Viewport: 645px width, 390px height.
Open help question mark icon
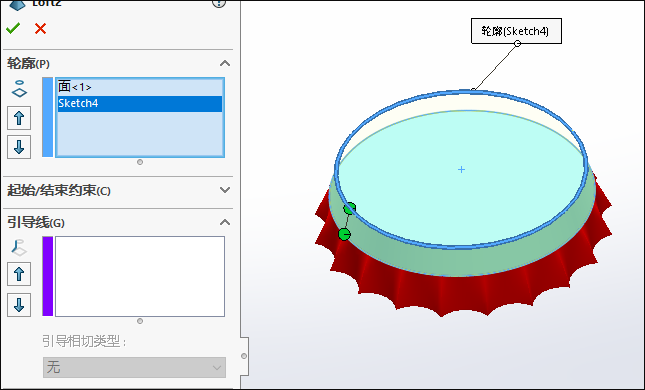(x=219, y=3)
